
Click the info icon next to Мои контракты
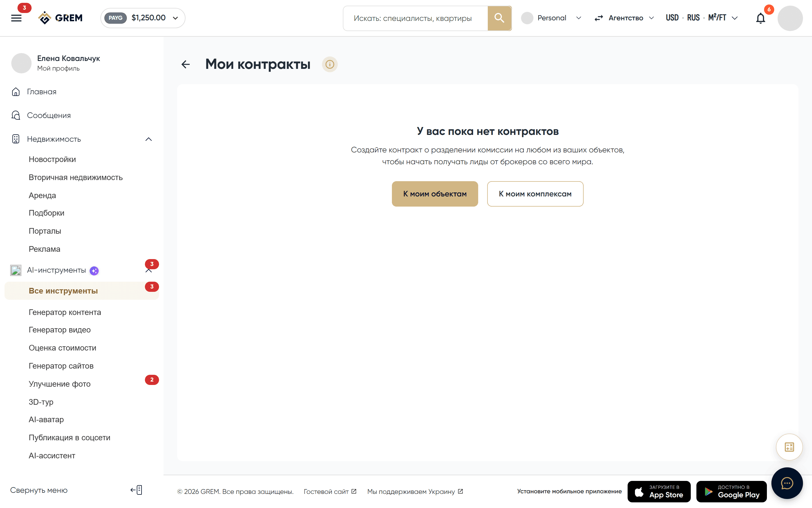tap(330, 64)
